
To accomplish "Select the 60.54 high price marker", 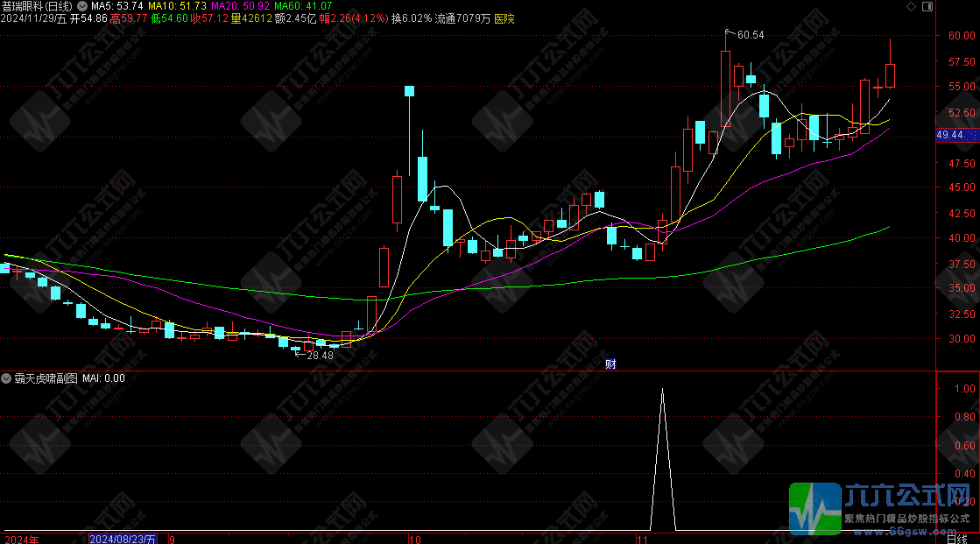I will [750, 35].
